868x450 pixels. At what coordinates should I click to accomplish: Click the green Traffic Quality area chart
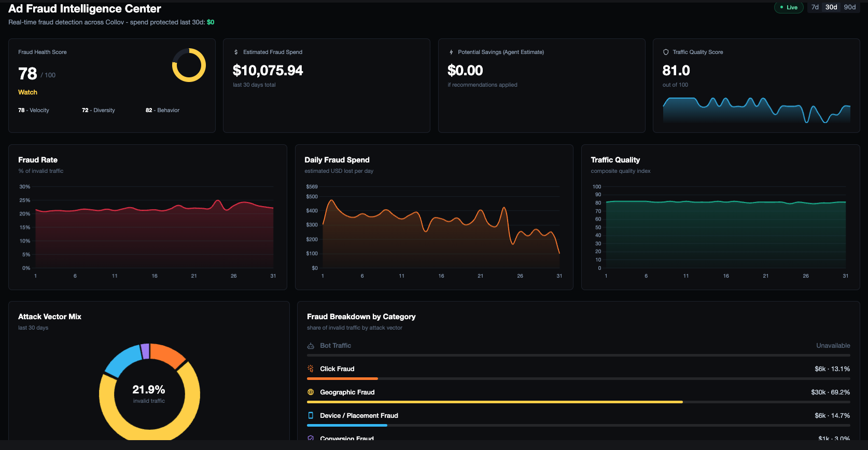(726, 234)
